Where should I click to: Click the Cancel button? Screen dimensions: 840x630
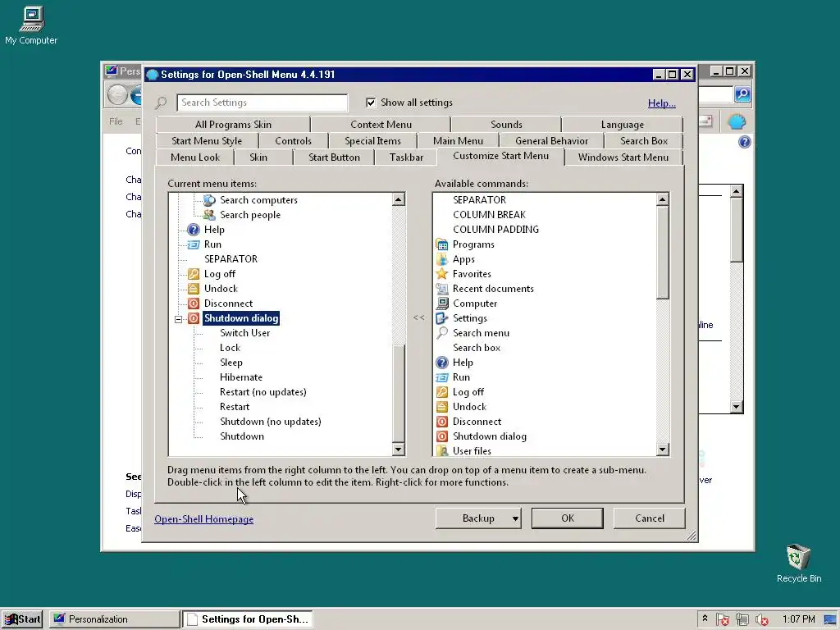pyautogui.click(x=650, y=518)
